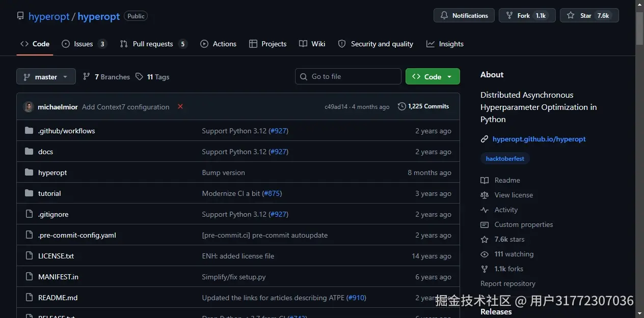Open the Projects tab

click(x=268, y=44)
